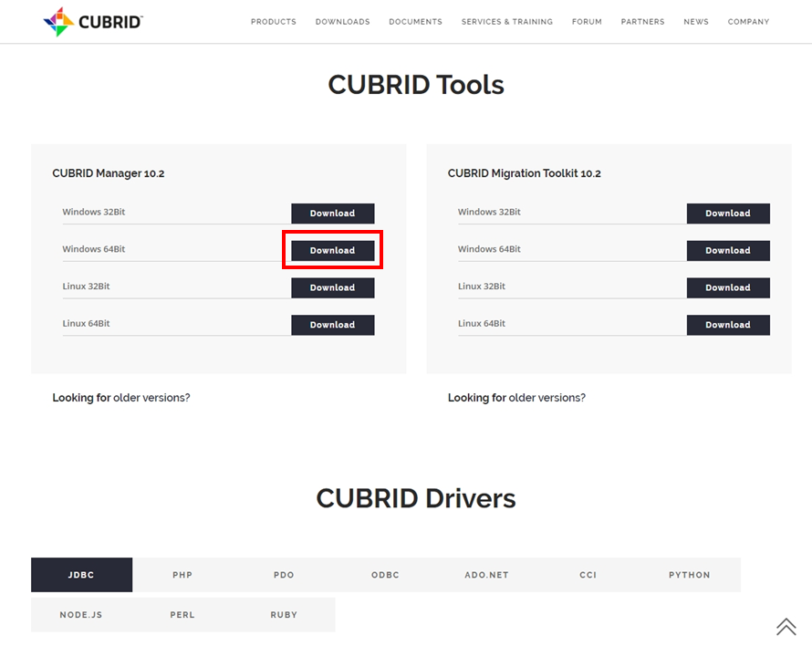Open the PARTNERS menu
Screen dimensions: 812x657
point(642,22)
